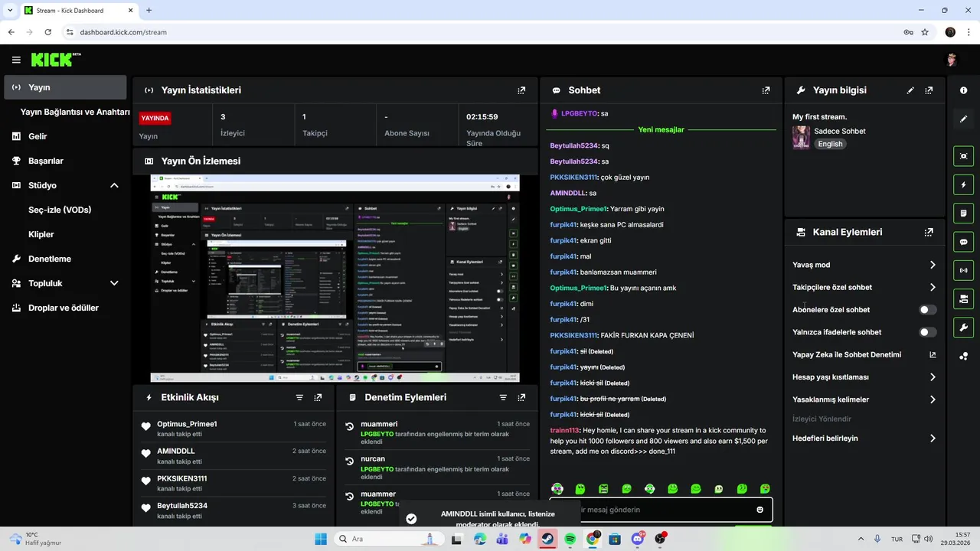Viewport: 980px width, 551px height.
Task: Toggle the wrench icon in right rail
Action: [x=964, y=328]
